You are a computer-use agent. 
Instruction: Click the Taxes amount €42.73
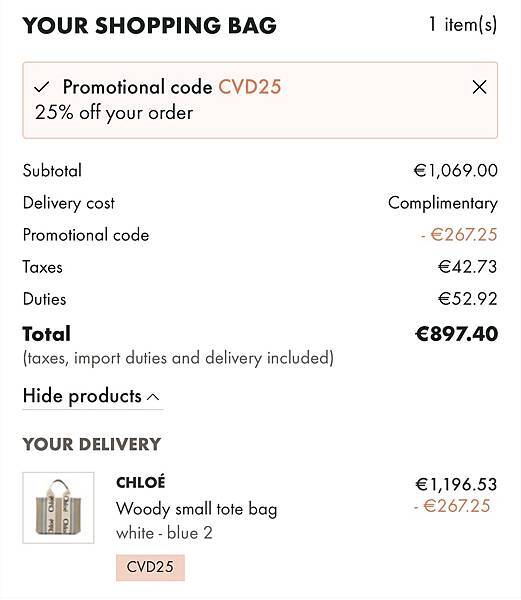pos(467,267)
